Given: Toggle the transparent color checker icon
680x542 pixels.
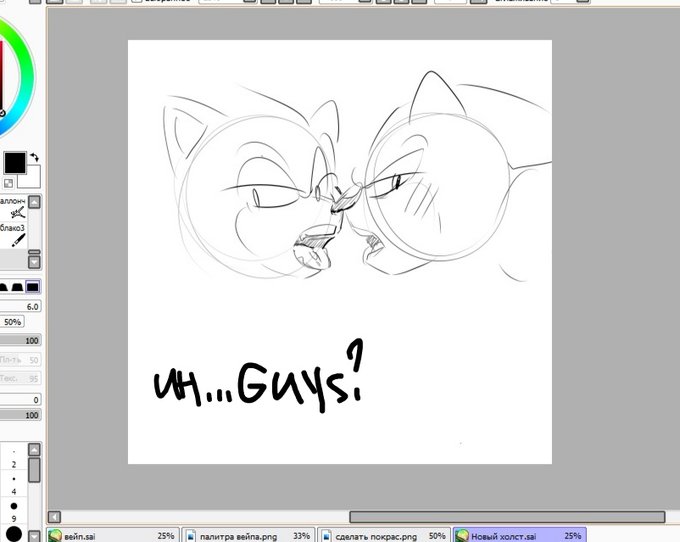Looking at the screenshot, I should click(x=8, y=183).
